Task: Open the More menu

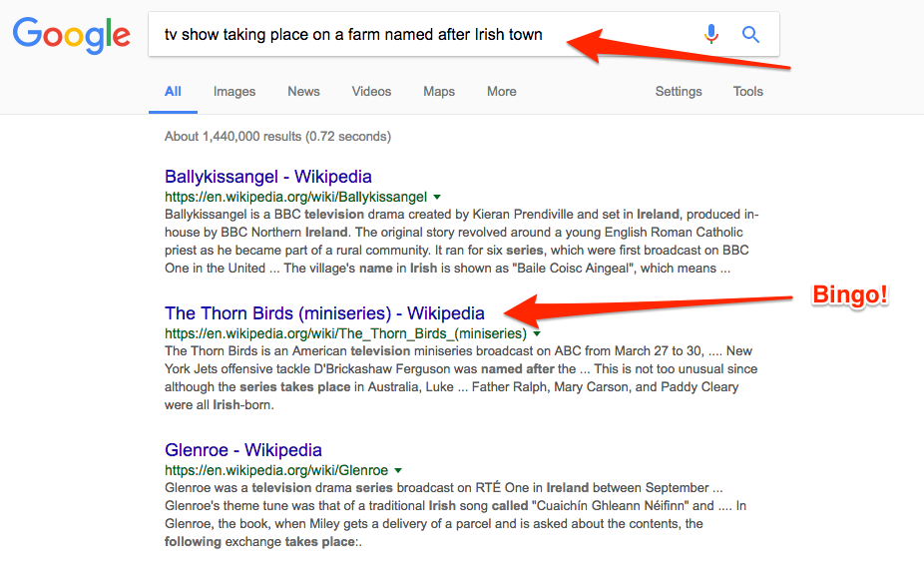Action: [502, 92]
